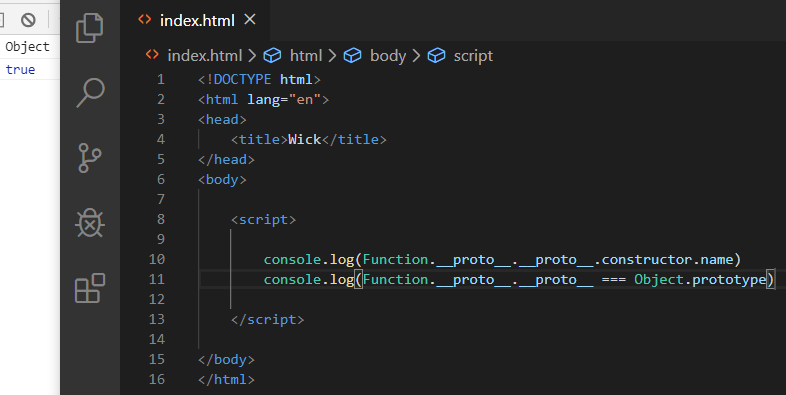This screenshot has height=395, width=786.
Task: Click the HTML file icon in the tab
Action: [145, 20]
